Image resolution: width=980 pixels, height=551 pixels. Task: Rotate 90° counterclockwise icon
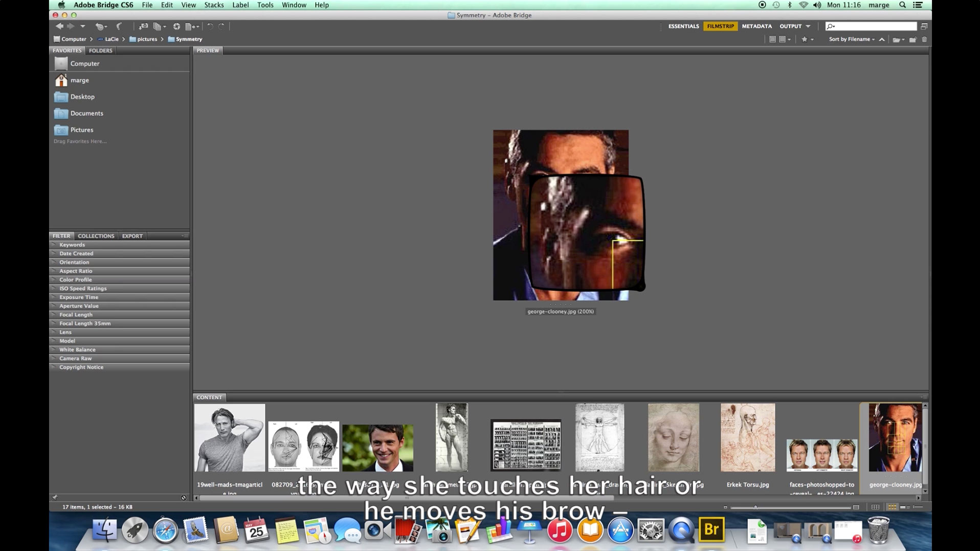(x=210, y=26)
